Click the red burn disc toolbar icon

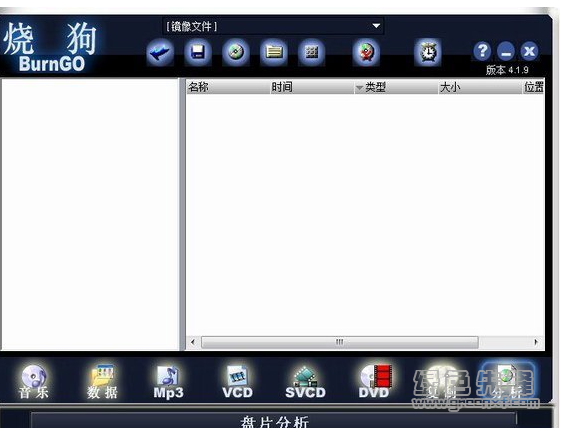pyautogui.click(x=366, y=53)
